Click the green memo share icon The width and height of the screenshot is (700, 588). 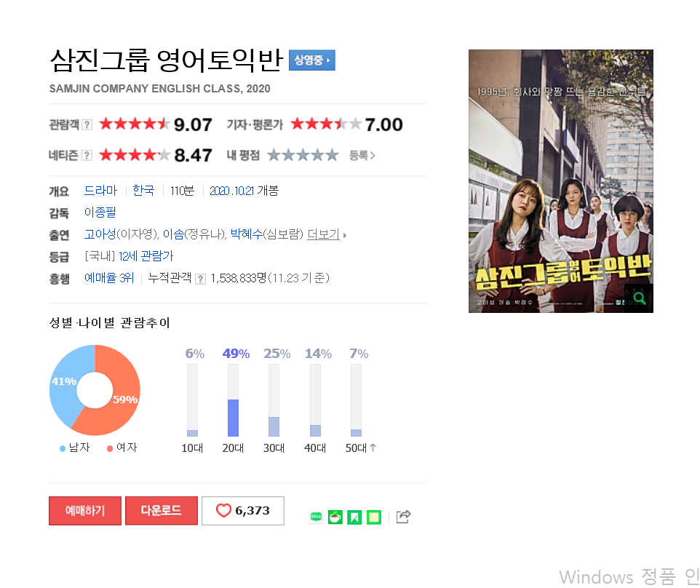coord(374,517)
